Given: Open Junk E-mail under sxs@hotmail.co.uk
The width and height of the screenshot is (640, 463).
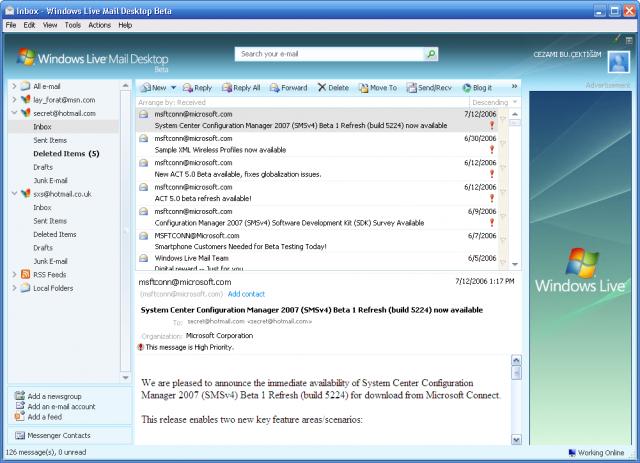Looking at the screenshot, I should [50, 261].
